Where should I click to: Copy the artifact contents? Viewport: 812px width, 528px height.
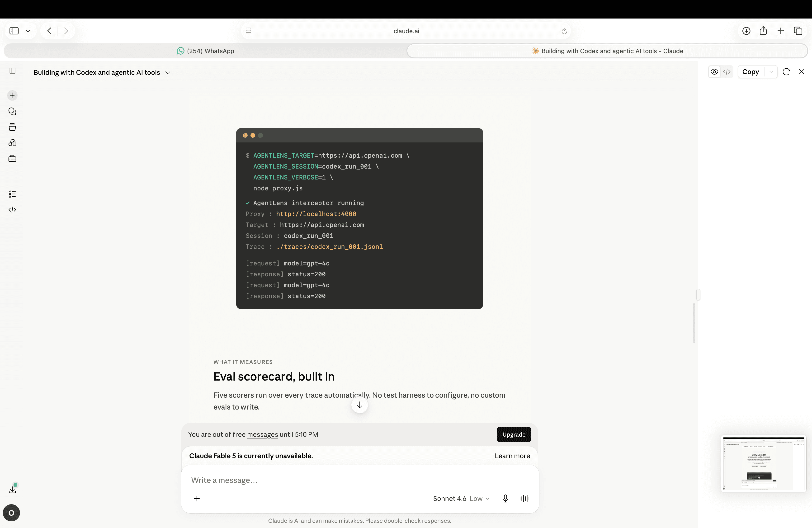coord(751,72)
